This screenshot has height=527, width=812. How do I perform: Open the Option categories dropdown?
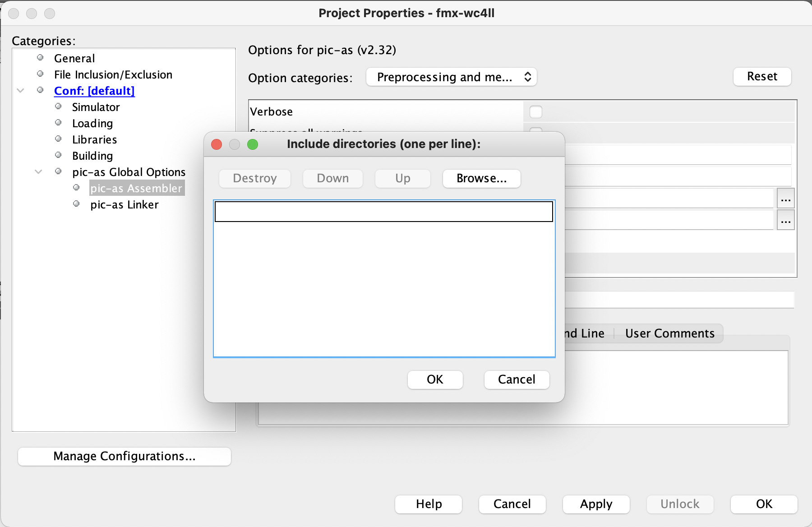451,77
